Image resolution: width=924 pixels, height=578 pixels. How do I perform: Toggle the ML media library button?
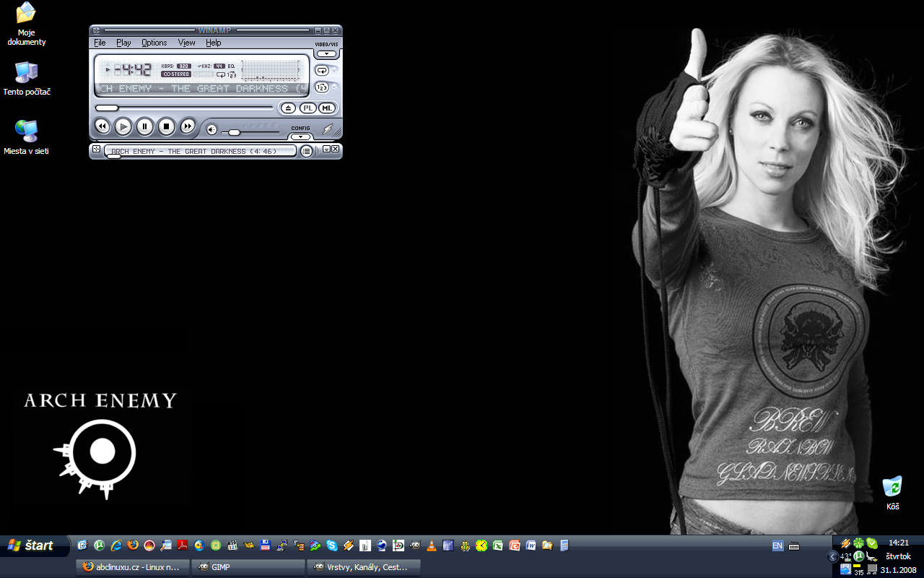327,108
